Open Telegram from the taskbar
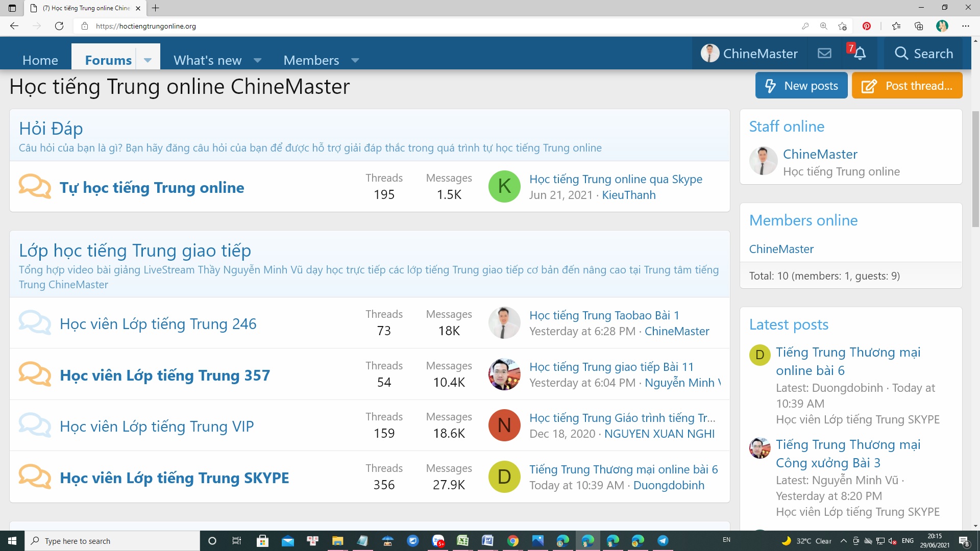 coord(663,541)
